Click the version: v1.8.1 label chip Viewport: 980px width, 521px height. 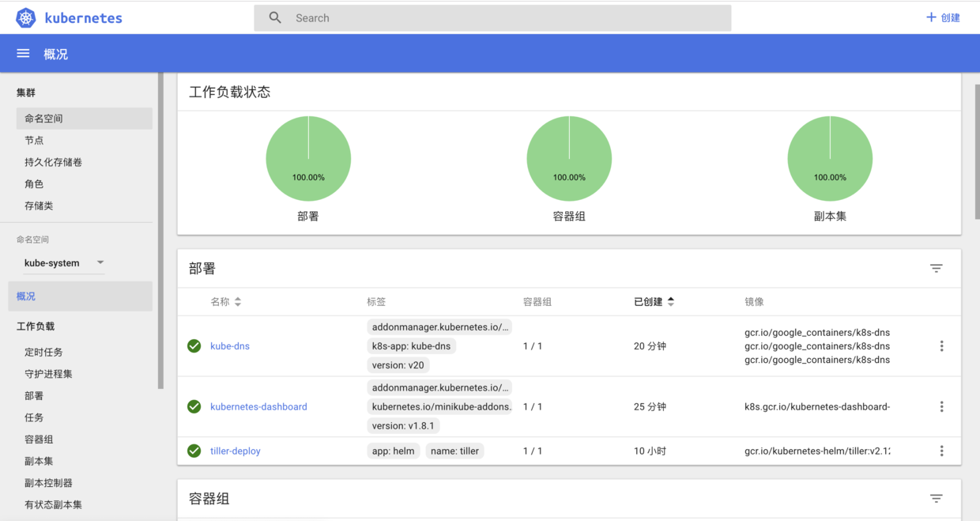[x=404, y=425]
